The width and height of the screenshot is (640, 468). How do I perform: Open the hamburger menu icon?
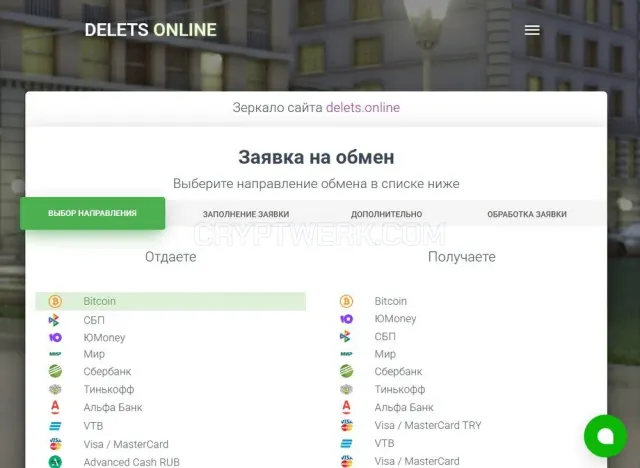click(532, 30)
